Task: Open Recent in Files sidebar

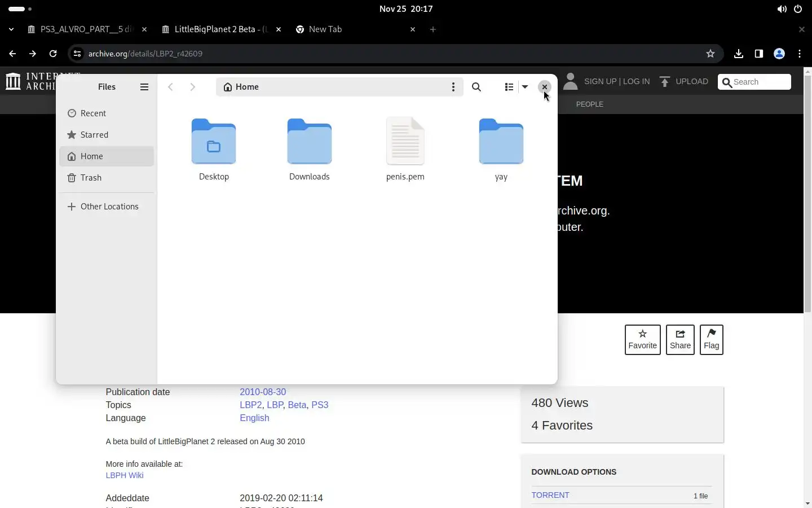Action: pos(107,113)
